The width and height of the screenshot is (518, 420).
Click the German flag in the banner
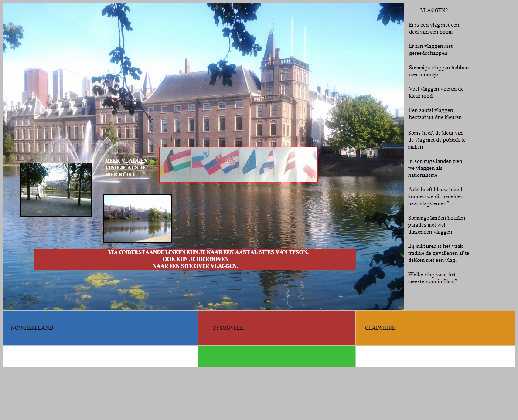(x=168, y=163)
